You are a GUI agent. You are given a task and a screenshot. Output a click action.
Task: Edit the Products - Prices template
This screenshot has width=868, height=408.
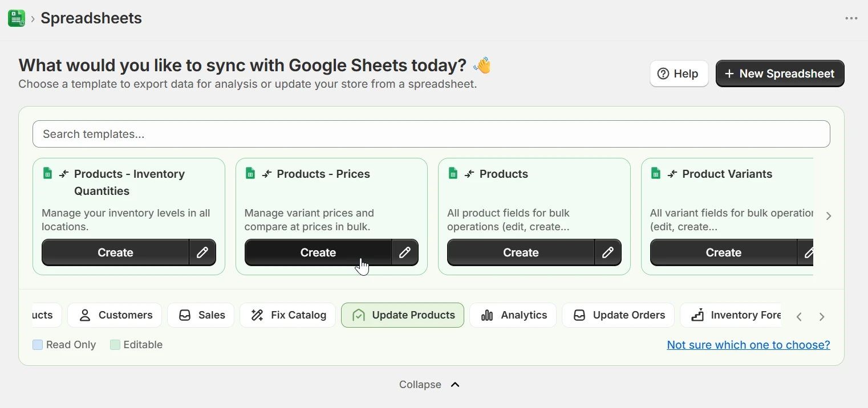(405, 252)
